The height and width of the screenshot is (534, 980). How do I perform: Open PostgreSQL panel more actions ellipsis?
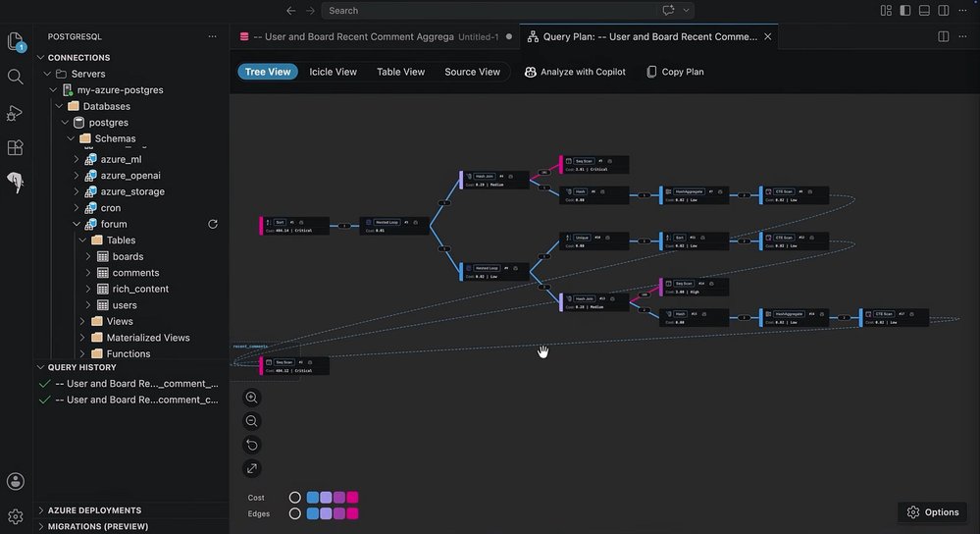[x=213, y=37]
